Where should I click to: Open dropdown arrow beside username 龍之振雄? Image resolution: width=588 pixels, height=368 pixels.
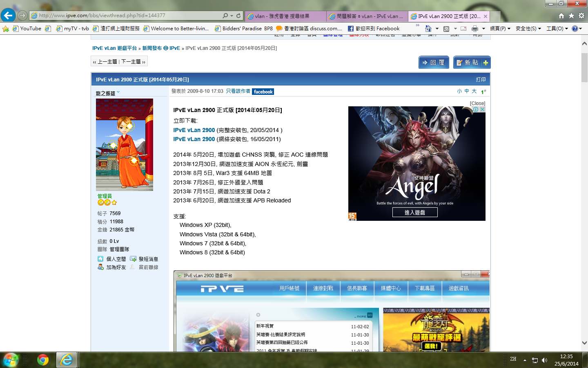tap(118, 93)
